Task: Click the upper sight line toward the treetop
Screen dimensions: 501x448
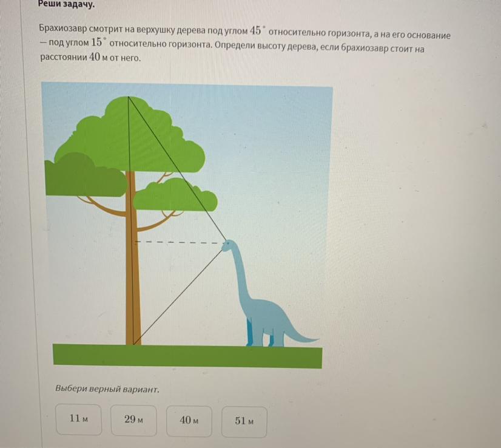Action: click(x=177, y=169)
